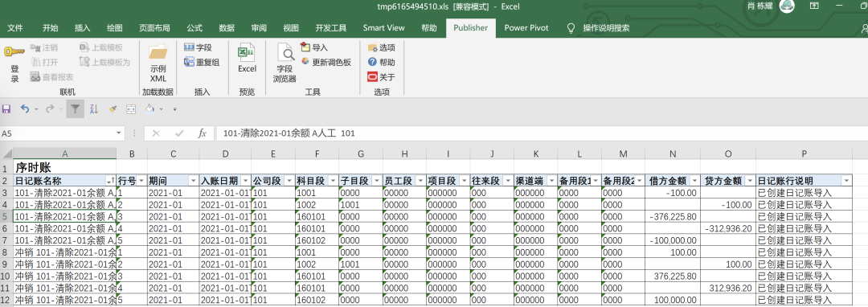Click the greyed redo arrow
The image size is (868, 307).
50,109
